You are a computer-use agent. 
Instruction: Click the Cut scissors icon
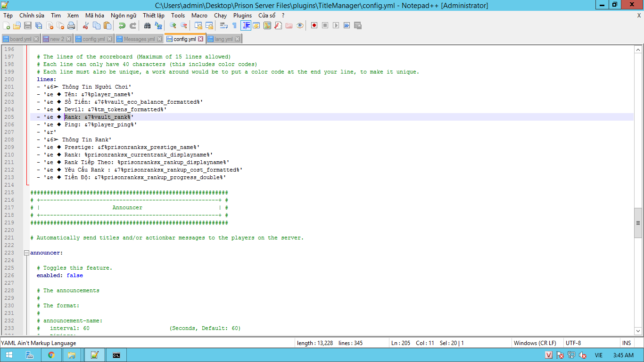point(86,25)
